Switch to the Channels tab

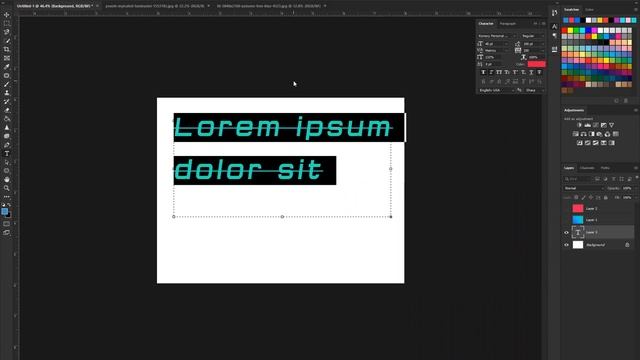(x=587, y=168)
